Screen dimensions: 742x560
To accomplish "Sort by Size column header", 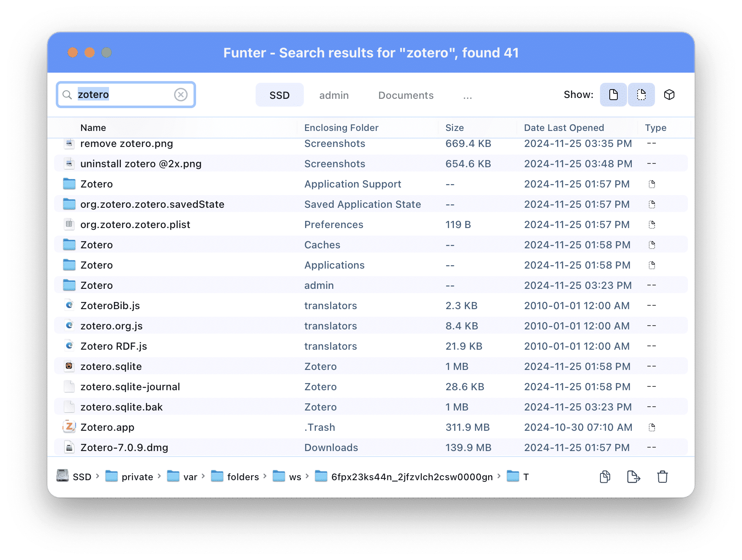I will tap(454, 128).
